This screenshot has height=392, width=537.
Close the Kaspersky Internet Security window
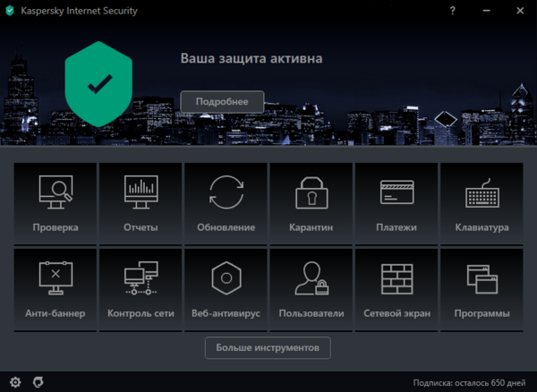click(521, 10)
